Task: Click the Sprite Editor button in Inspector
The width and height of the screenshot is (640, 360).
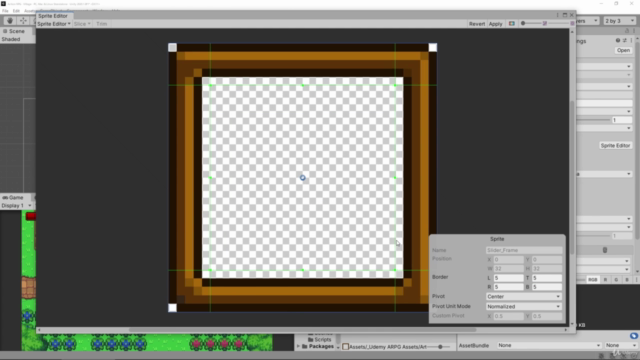Action: 615,146
